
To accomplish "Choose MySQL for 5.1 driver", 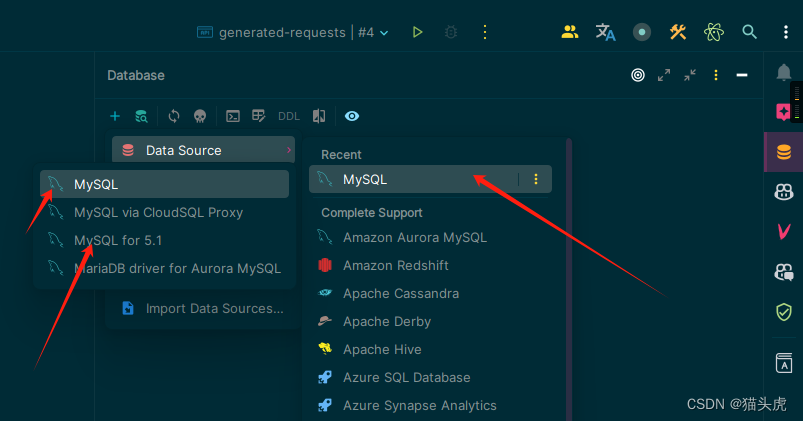I will pyautogui.click(x=164, y=240).
